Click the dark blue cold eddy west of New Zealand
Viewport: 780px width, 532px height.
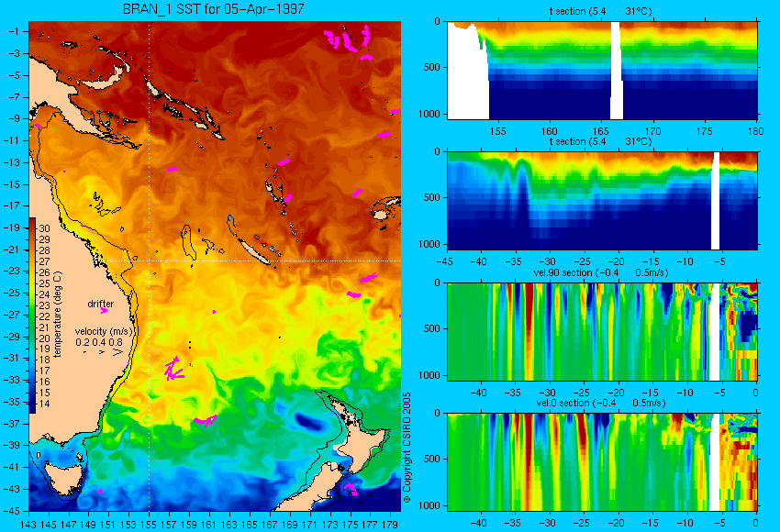[308, 422]
